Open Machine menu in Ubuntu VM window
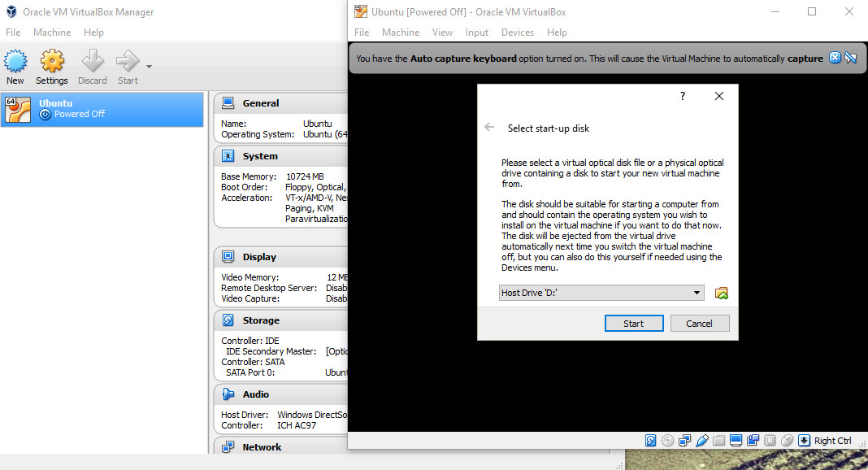868x470 pixels. coord(401,33)
